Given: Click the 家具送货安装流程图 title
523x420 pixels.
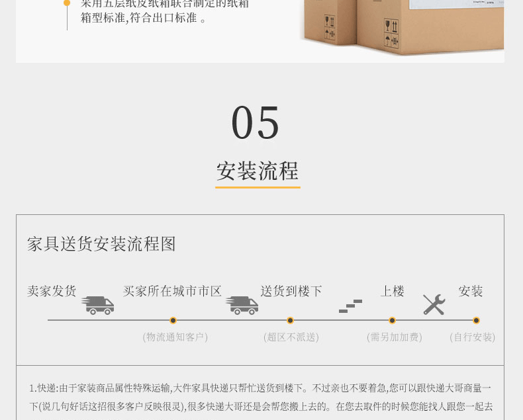Looking at the screenshot, I should (x=101, y=244).
